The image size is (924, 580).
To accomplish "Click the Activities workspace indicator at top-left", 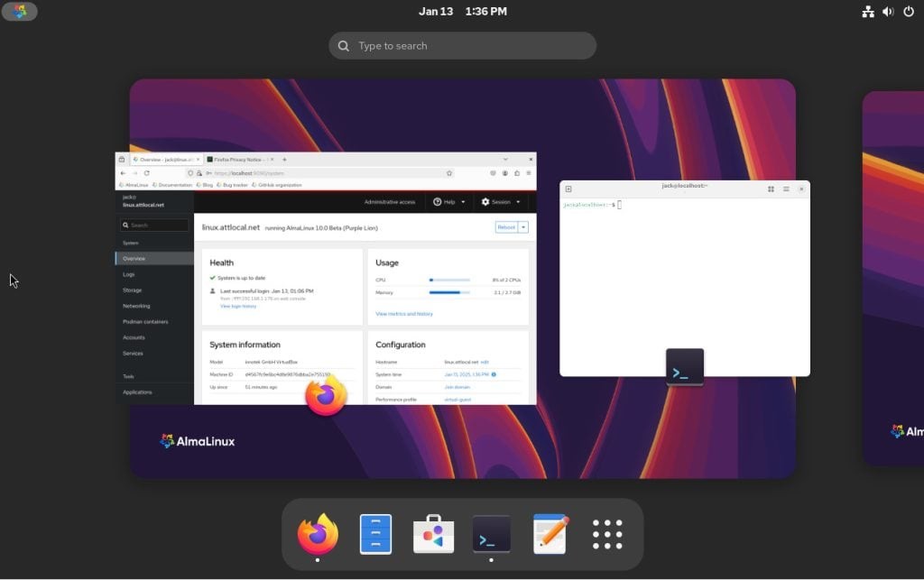I will (20, 12).
